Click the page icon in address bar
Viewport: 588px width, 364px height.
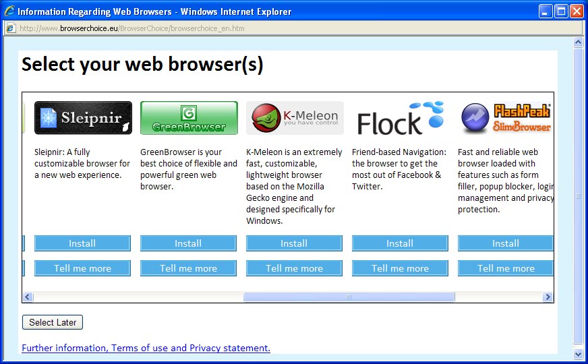tap(11, 28)
